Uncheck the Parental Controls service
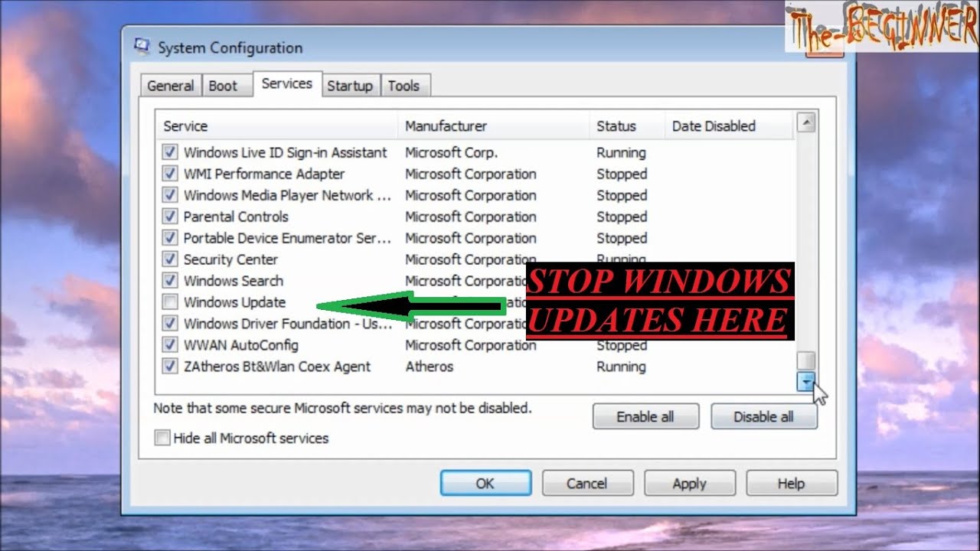The image size is (980, 551). pyautogui.click(x=170, y=217)
